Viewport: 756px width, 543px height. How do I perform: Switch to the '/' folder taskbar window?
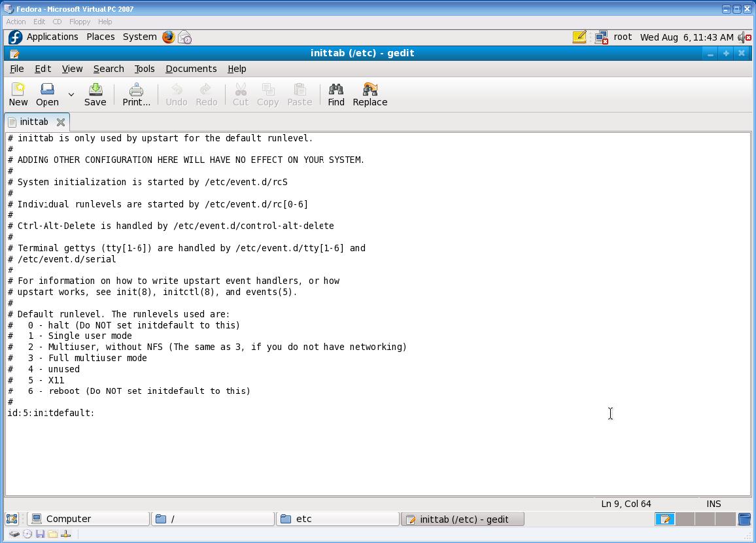(x=213, y=519)
